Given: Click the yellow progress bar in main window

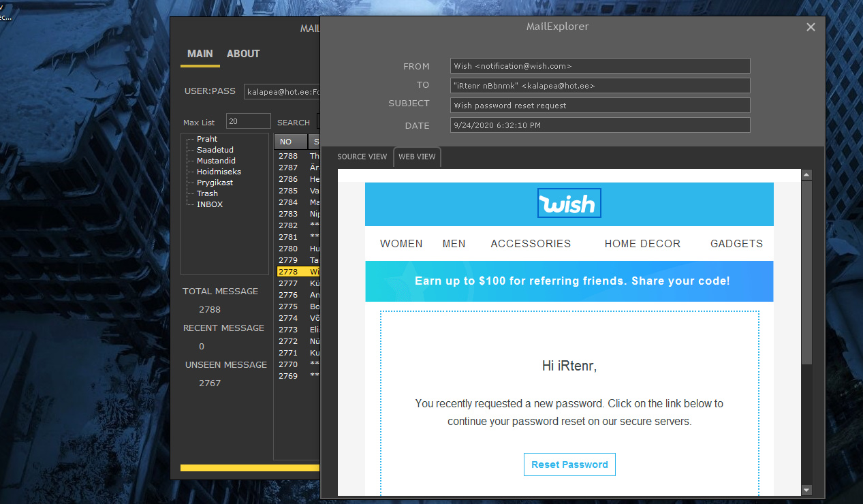Looking at the screenshot, I should tap(250, 468).
